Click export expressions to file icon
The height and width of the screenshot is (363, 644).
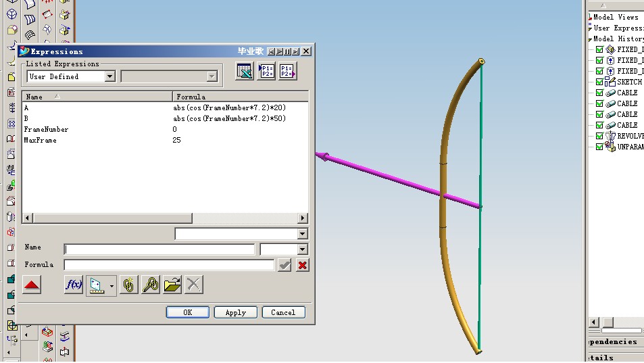point(288,71)
